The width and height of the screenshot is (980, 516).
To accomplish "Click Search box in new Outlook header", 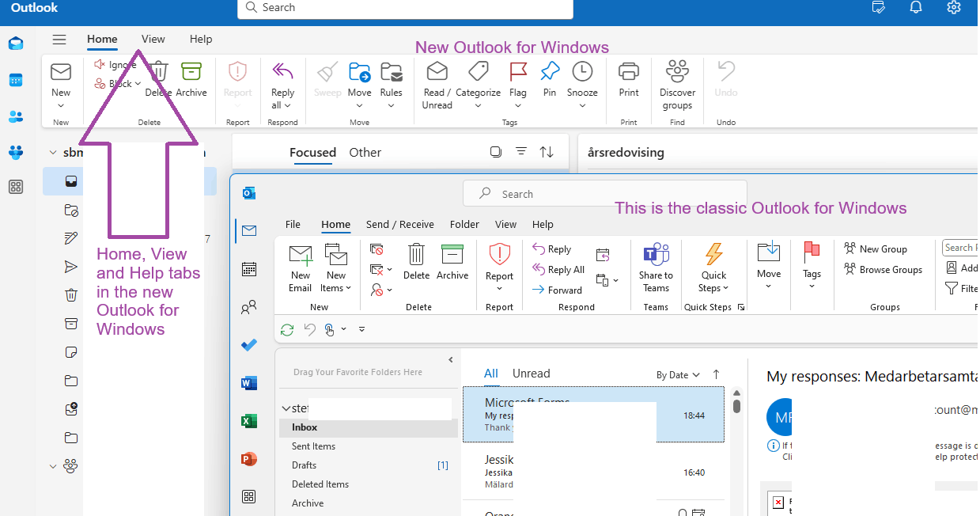I will 405,8.
